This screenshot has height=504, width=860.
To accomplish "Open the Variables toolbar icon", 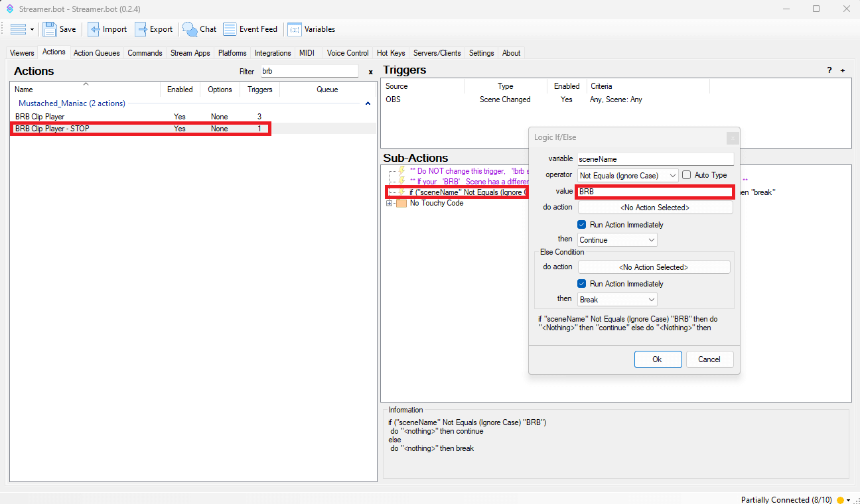I will point(295,29).
